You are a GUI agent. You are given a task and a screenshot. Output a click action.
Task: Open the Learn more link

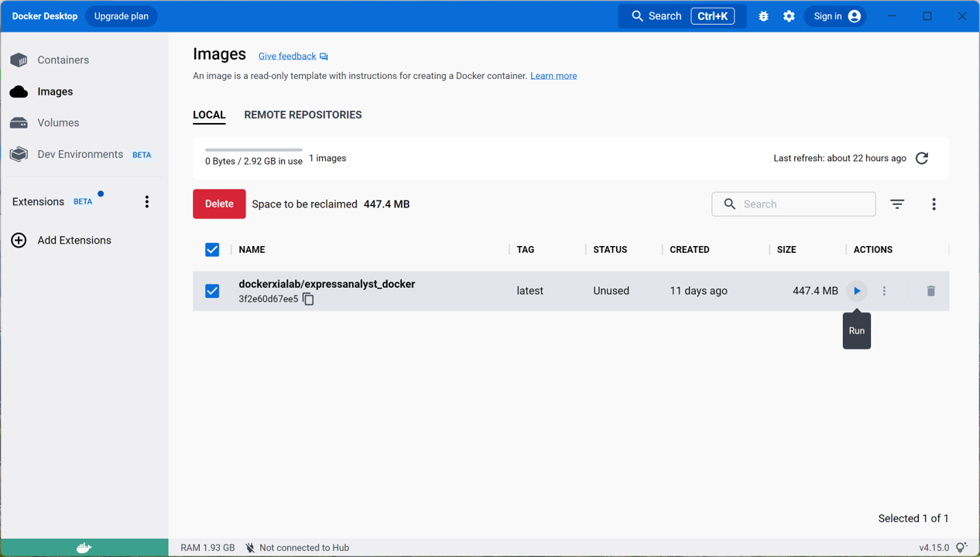[553, 76]
